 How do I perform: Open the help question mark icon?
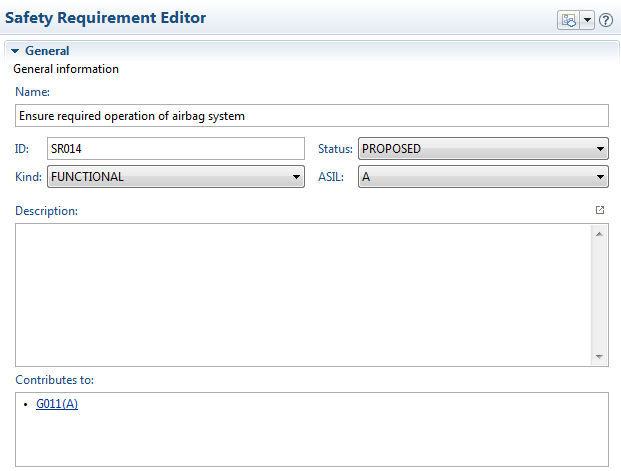coord(605,19)
